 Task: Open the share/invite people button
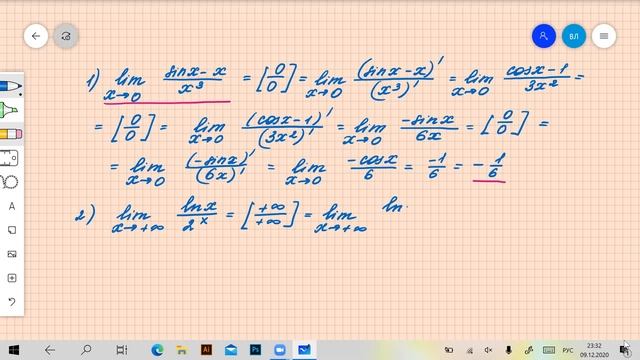pos(544,36)
